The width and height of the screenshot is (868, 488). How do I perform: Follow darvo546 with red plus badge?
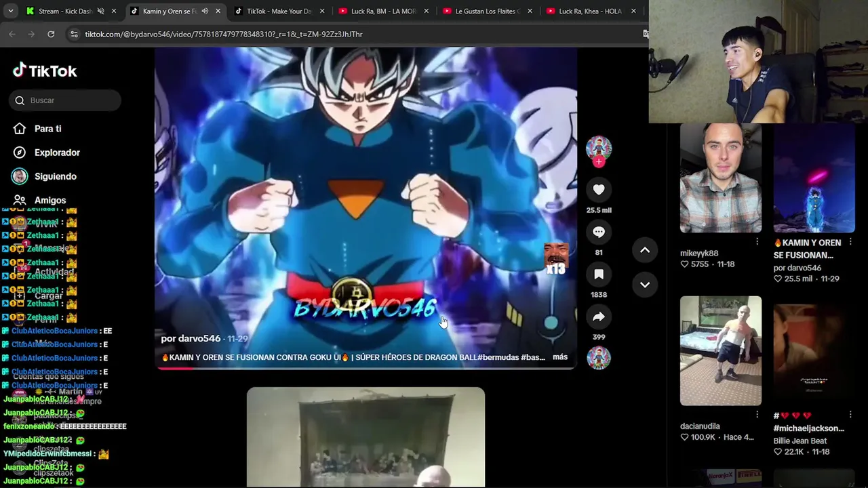[x=598, y=161]
